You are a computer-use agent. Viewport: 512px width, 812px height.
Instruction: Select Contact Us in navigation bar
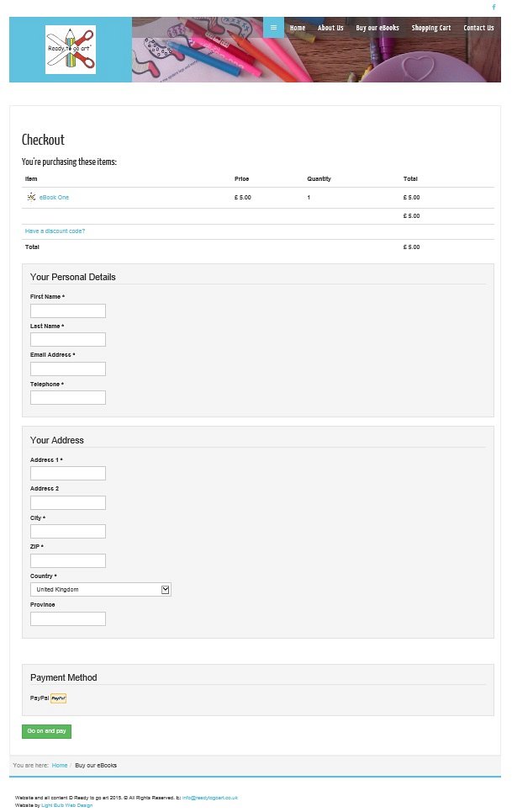[478, 28]
